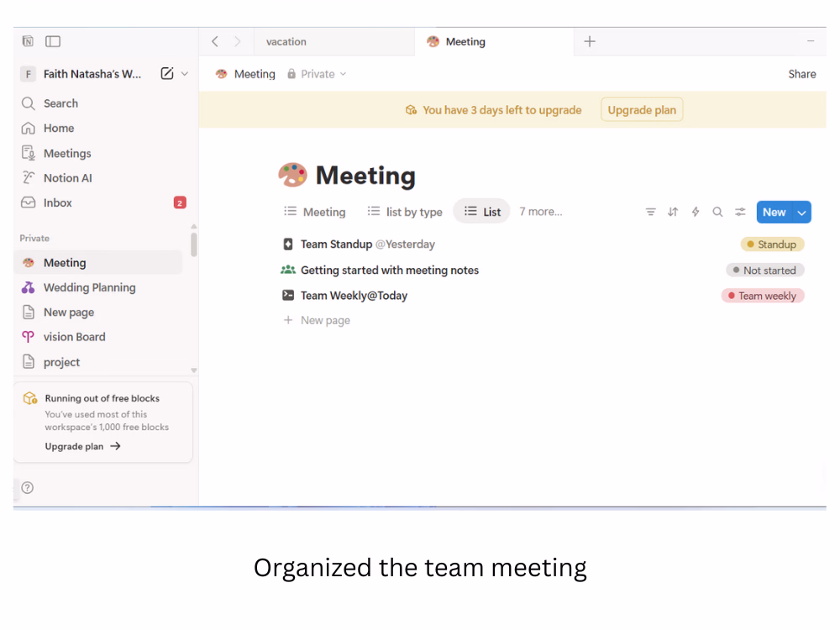Viewport: 840px width, 630px height.
Task: Click the Team Standup page icon
Action: pyautogui.click(x=288, y=244)
